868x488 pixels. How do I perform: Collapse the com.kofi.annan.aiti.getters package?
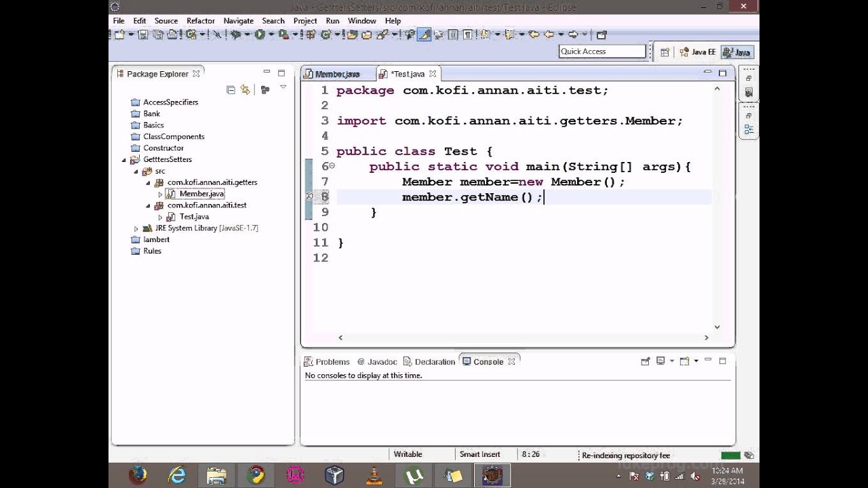click(148, 183)
